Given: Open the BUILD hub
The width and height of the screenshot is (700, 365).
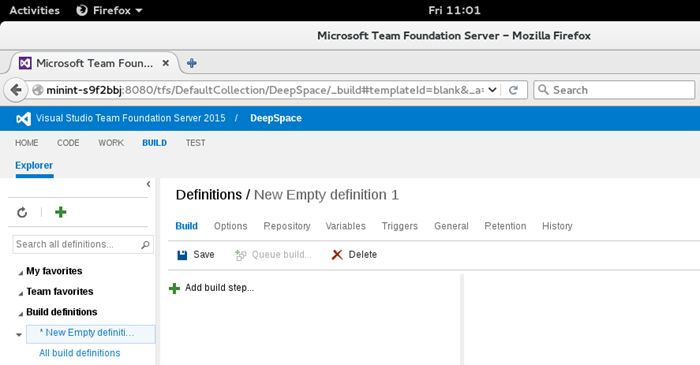Looking at the screenshot, I should (154, 143).
